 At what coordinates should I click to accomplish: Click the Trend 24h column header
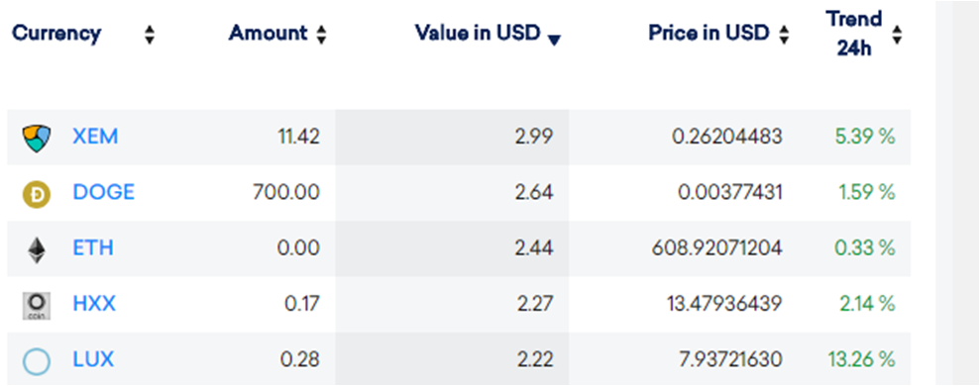[854, 34]
